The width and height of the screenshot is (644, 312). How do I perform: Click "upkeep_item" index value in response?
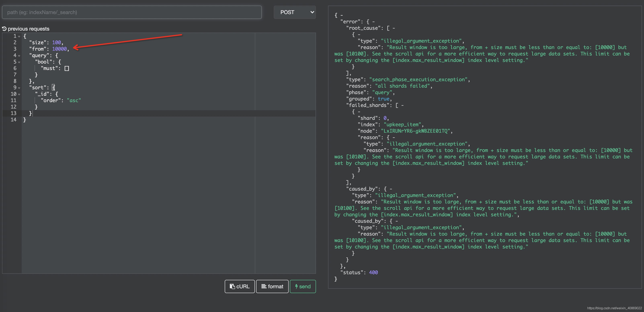pyautogui.click(x=402, y=124)
